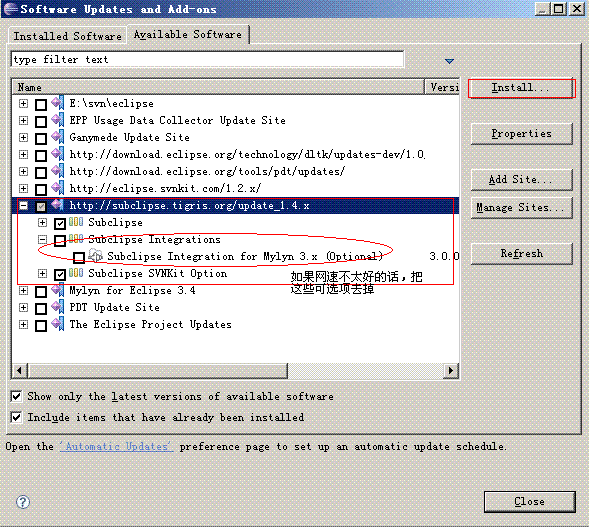The width and height of the screenshot is (589, 527).
Task: Open the 'Automatic Updates' preference link
Action: (x=116, y=447)
